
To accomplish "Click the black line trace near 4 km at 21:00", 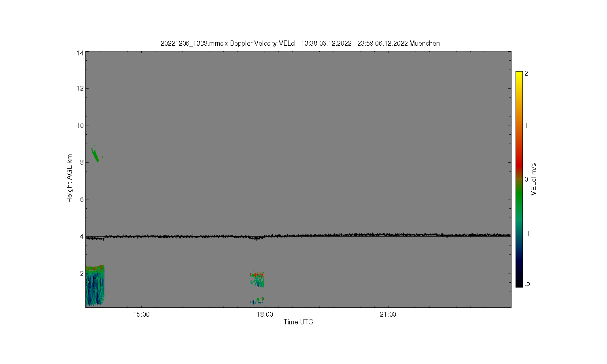I will click(x=388, y=235).
